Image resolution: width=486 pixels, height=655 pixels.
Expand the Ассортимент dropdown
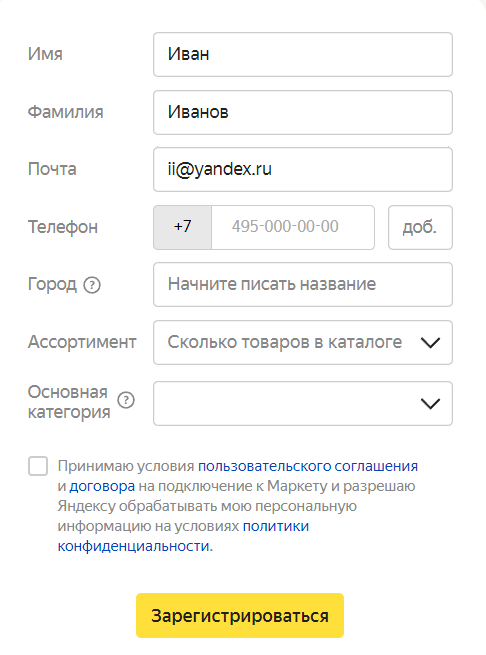(303, 343)
